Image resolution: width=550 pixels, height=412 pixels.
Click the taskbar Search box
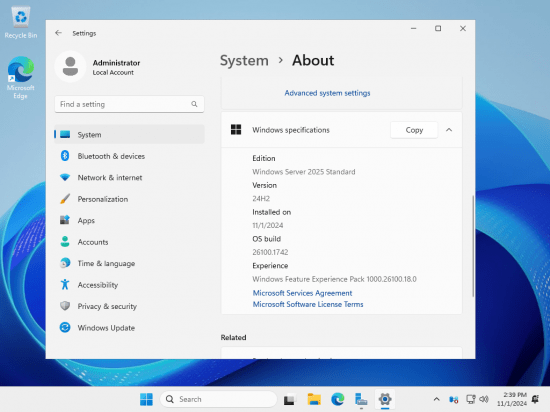click(219, 399)
